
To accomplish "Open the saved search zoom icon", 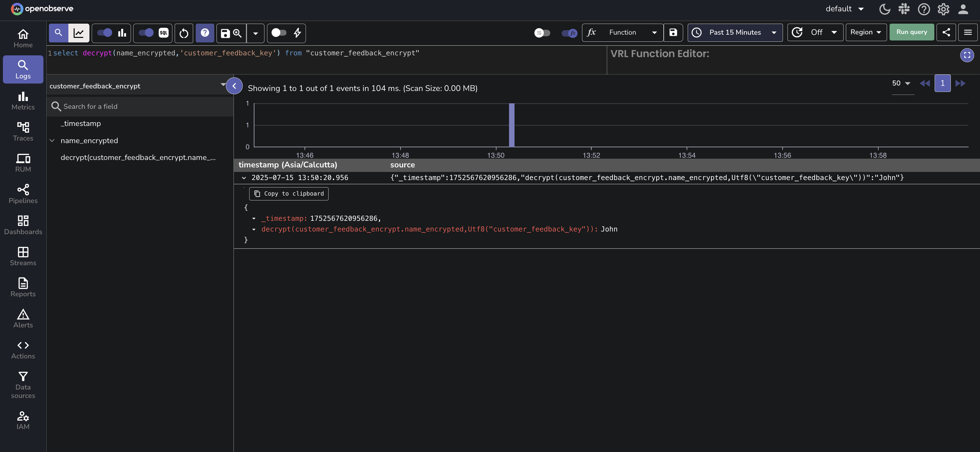I will (237, 33).
